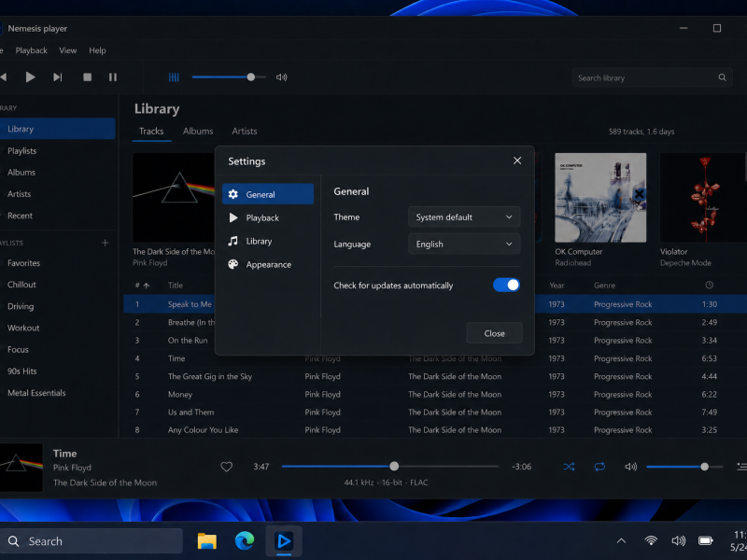Open the Metal Essentials playlist
Viewport: 747px width, 560px height.
point(57,393)
